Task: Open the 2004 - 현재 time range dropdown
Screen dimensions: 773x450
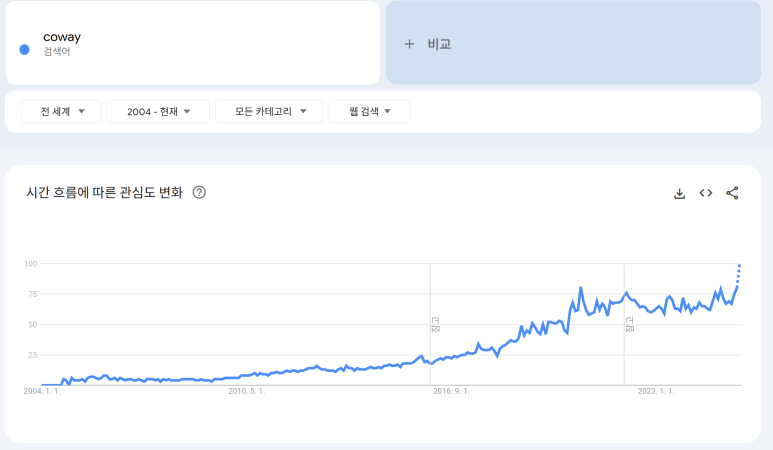Action: pyautogui.click(x=158, y=111)
